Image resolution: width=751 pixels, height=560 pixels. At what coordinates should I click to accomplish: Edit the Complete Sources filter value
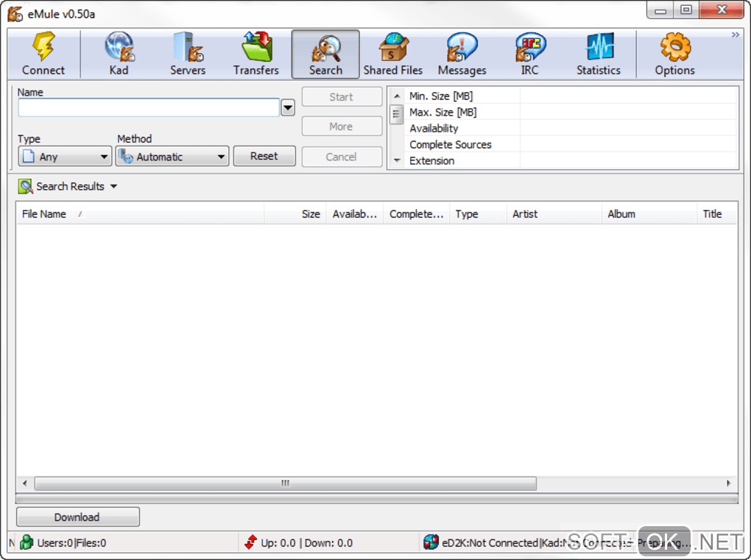point(628,144)
